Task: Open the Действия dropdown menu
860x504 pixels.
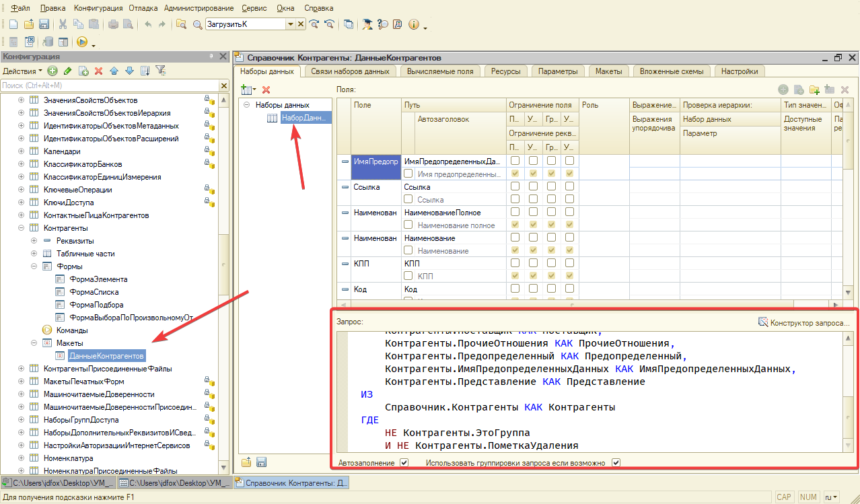Action: click(x=22, y=71)
